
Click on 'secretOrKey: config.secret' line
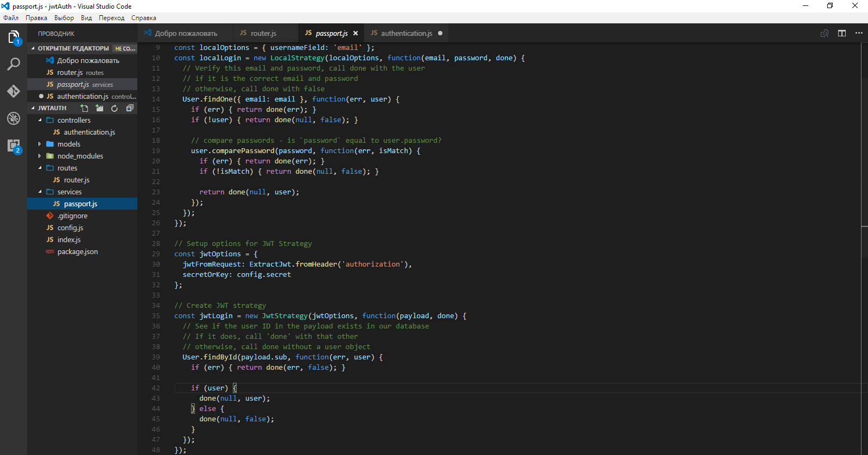237,274
